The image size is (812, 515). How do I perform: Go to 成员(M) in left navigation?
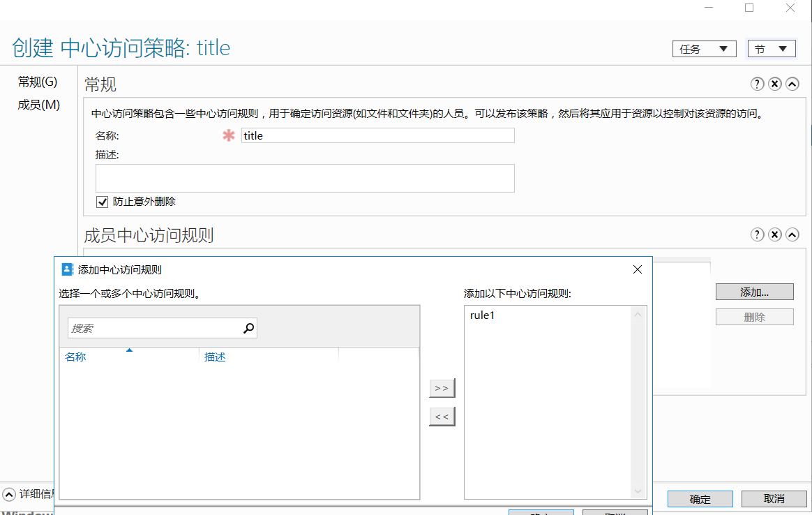(39, 105)
